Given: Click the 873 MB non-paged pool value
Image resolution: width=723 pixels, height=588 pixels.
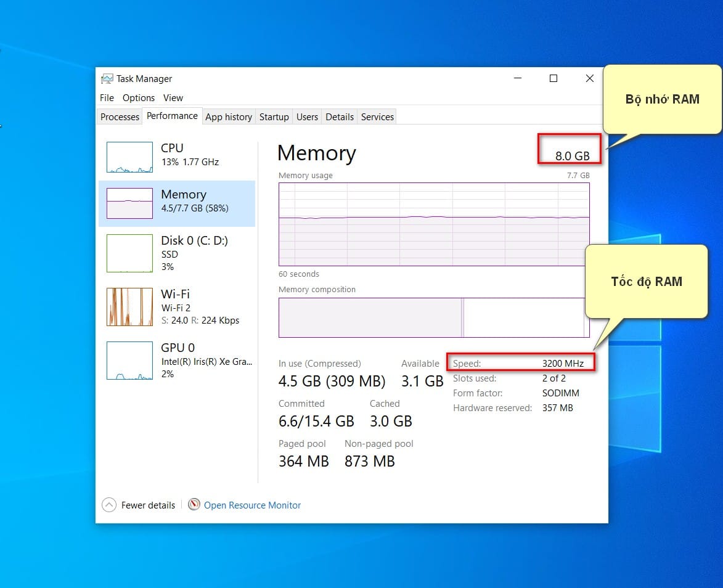Looking at the screenshot, I should pyautogui.click(x=369, y=461).
